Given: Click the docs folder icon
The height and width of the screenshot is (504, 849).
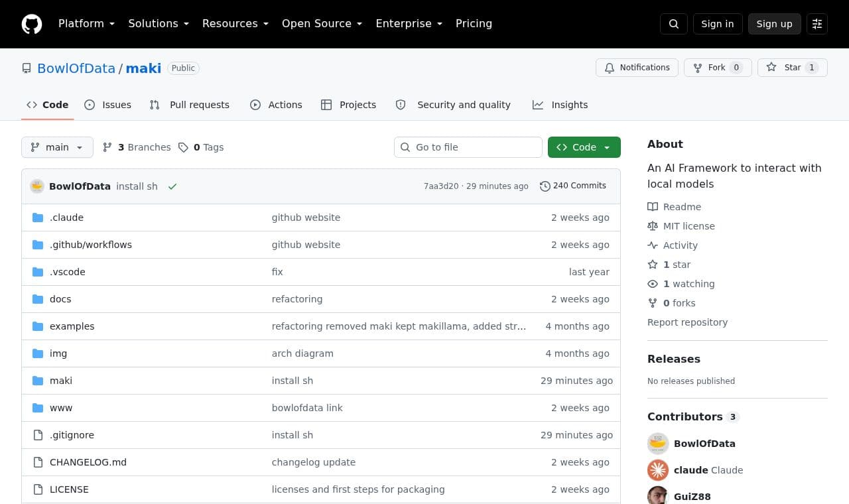Looking at the screenshot, I should [x=38, y=299].
